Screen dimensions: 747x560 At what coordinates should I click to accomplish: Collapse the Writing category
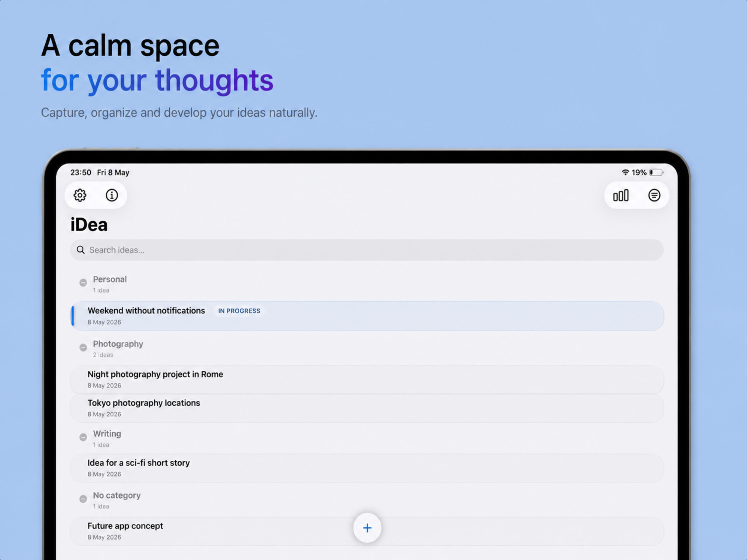[x=83, y=437]
